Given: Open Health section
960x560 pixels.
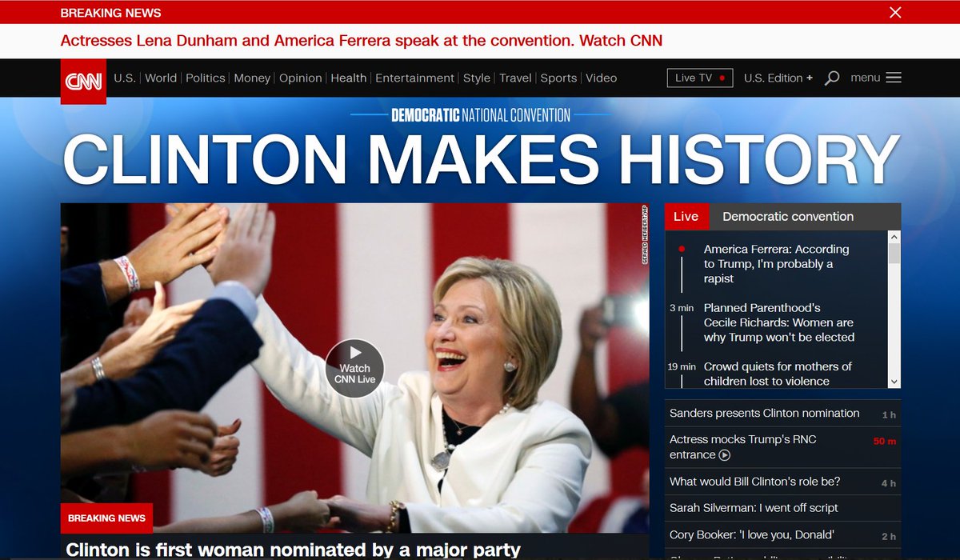Looking at the screenshot, I should pos(349,78).
